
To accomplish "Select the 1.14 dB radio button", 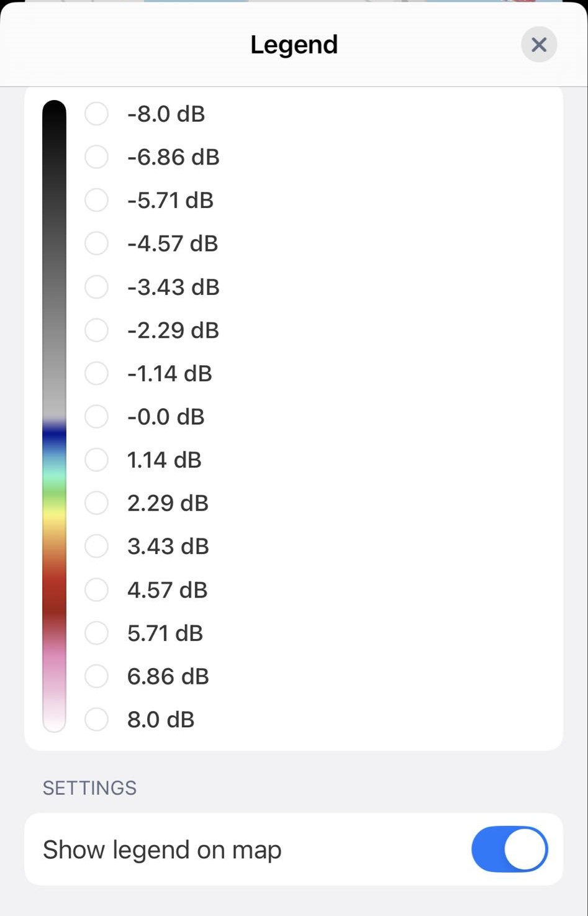I will pyautogui.click(x=96, y=460).
